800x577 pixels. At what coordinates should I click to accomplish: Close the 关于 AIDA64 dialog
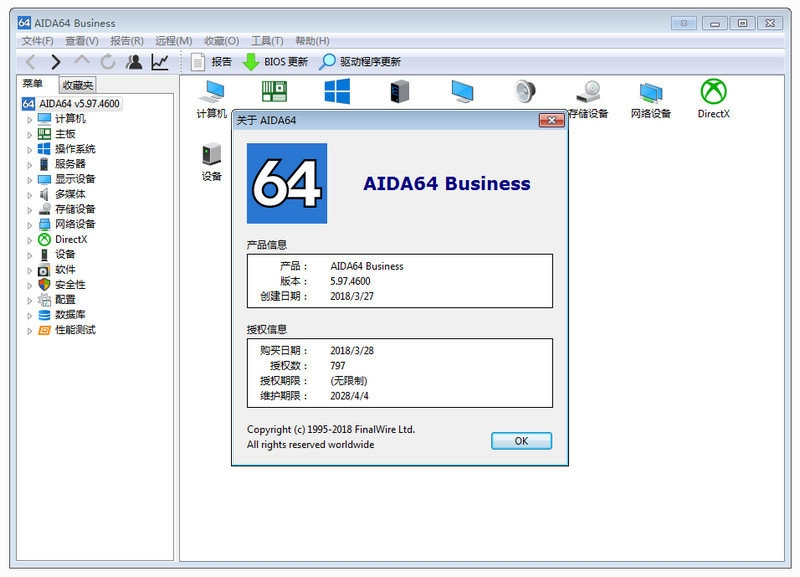click(552, 120)
